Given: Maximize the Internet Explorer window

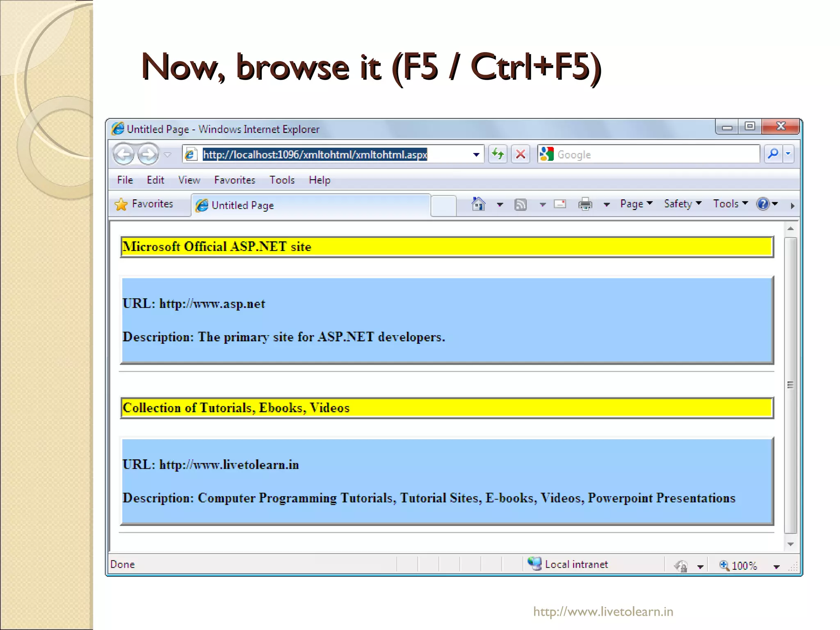Looking at the screenshot, I should pos(750,126).
